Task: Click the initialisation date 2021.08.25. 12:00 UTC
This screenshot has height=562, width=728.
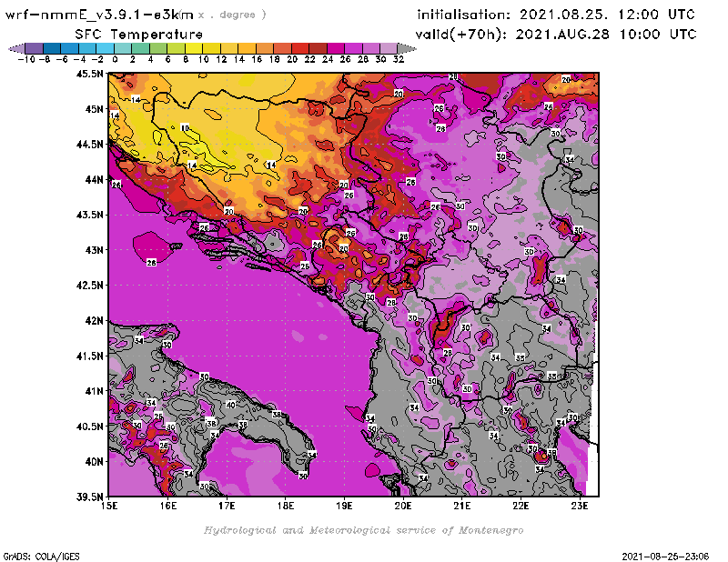Action: (607, 15)
